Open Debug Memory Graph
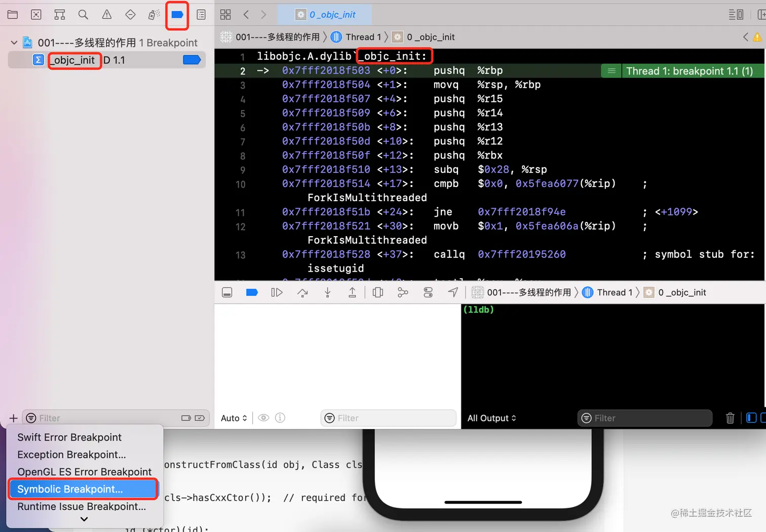Image resolution: width=766 pixels, height=532 pixels. click(x=403, y=292)
